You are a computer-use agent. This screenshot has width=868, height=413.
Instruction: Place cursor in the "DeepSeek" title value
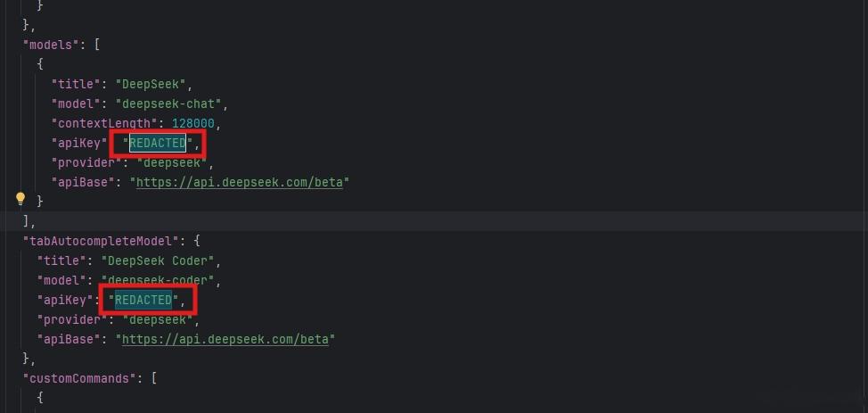point(151,84)
